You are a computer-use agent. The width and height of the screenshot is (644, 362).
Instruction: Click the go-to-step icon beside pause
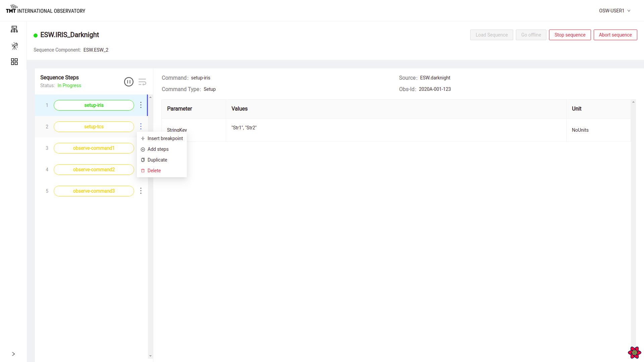tap(142, 82)
